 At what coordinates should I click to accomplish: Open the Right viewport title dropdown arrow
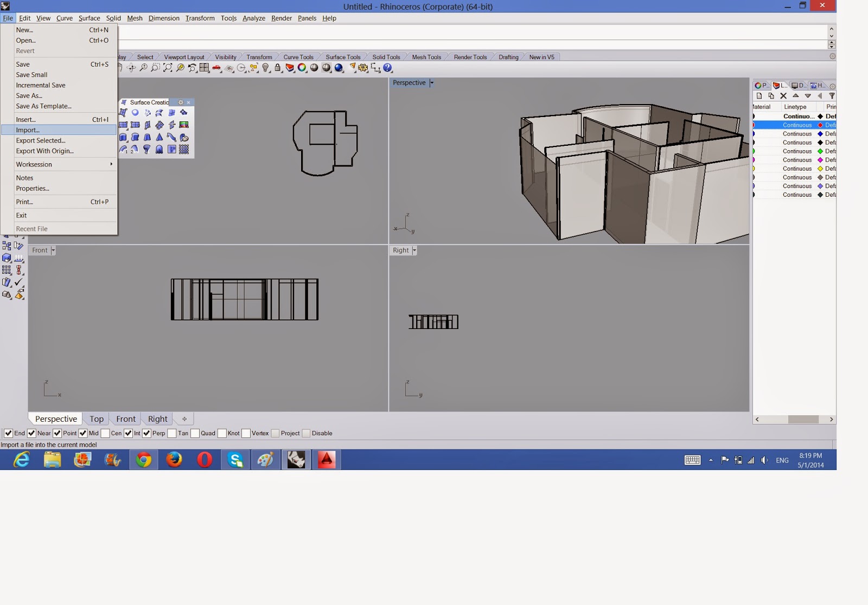tap(414, 250)
